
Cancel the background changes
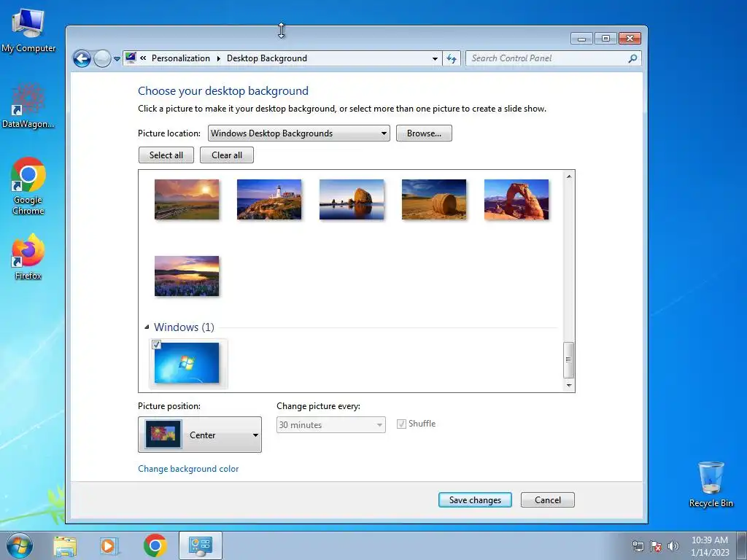pyautogui.click(x=547, y=500)
